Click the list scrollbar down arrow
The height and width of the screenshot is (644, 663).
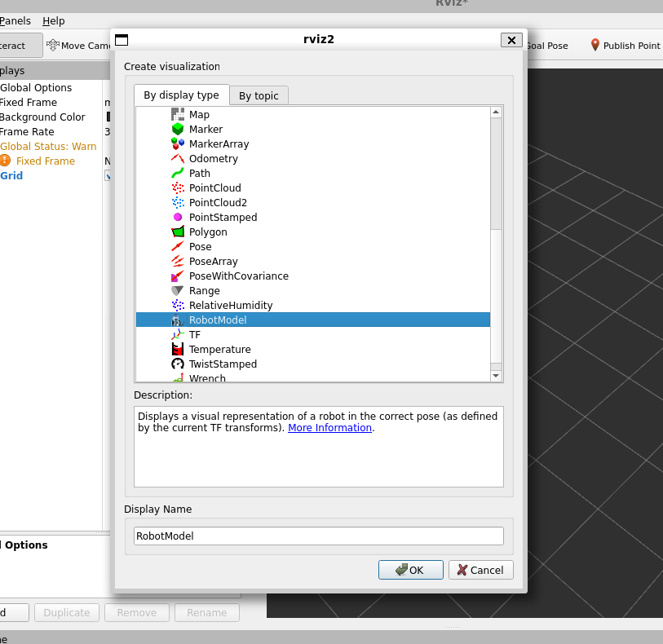tap(496, 376)
